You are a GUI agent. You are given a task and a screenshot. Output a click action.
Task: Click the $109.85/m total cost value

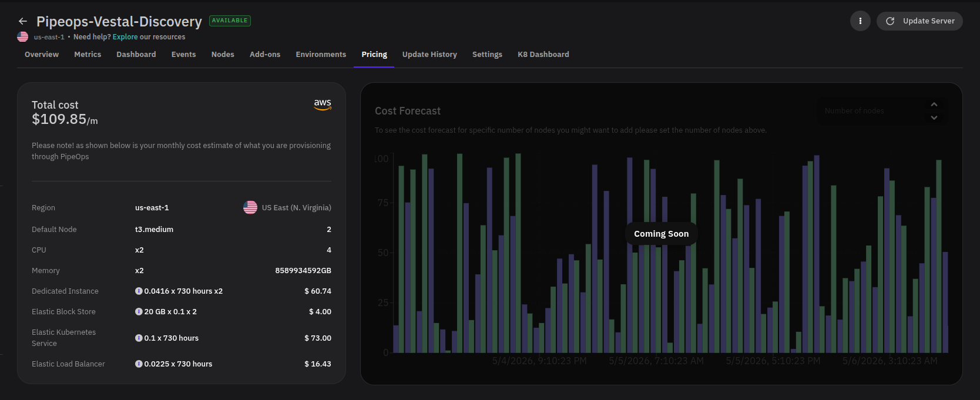click(x=65, y=119)
